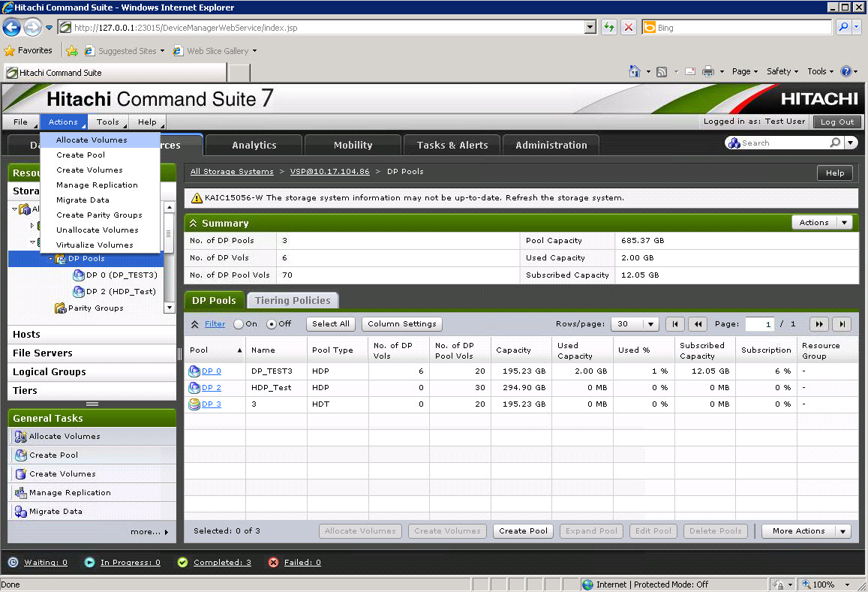Open the Summary Actions dropdown arrow
The width and height of the screenshot is (868, 592).
point(844,223)
